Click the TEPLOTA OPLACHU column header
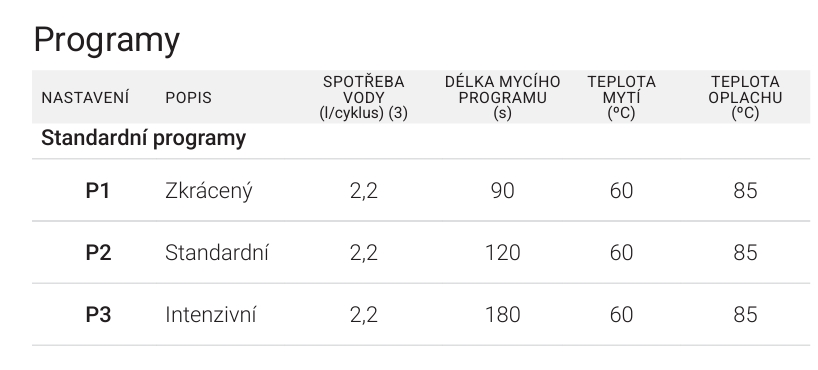Viewport: 818px width, 370px height. coord(745,98)
